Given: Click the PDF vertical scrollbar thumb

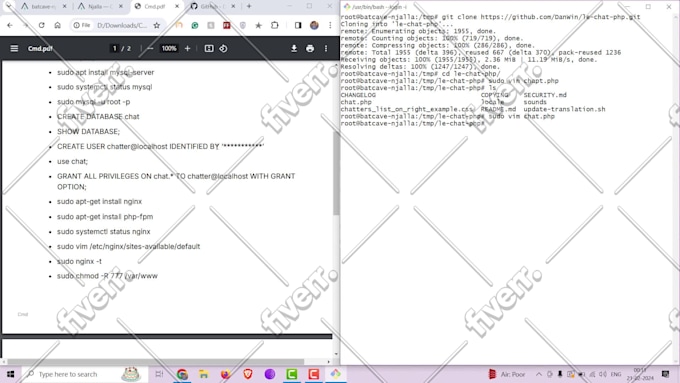Looking at the screenshot, I should coord(336,173).
